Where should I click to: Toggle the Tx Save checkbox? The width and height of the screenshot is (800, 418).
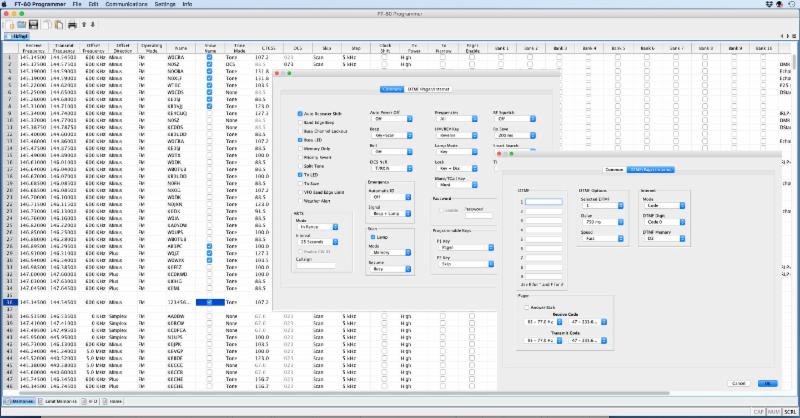click(300, 183)
